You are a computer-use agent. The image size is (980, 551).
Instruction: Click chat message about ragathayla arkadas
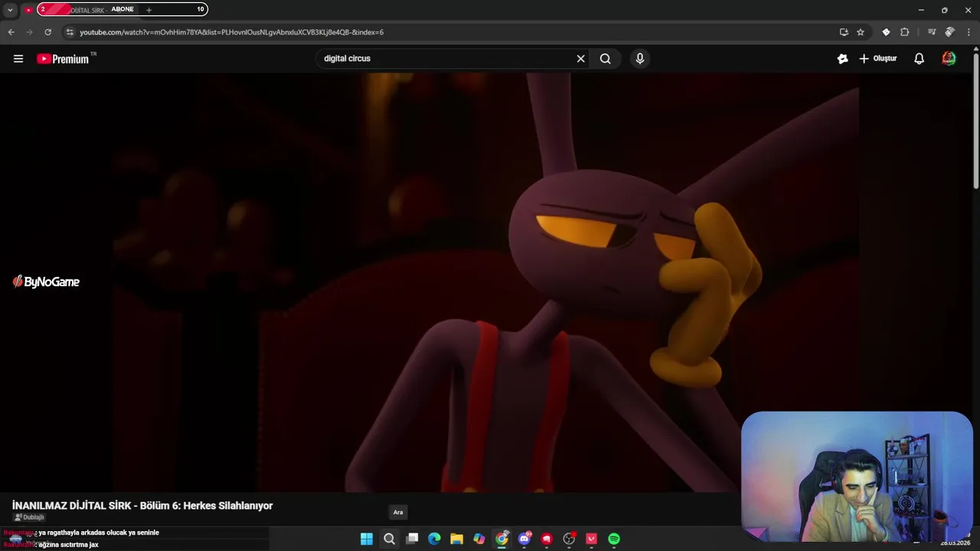[99, 533]
